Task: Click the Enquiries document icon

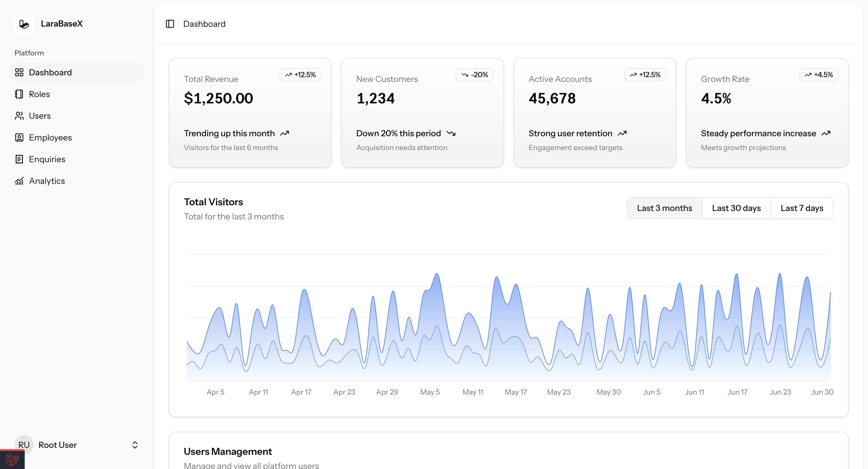Action: tap(19, 159)
